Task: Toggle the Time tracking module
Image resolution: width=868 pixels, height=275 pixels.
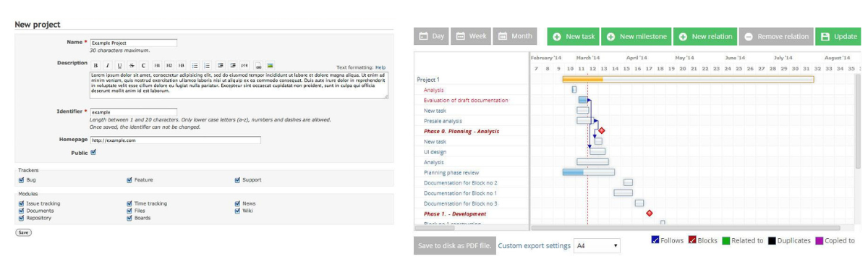Action: coord(129,204)
